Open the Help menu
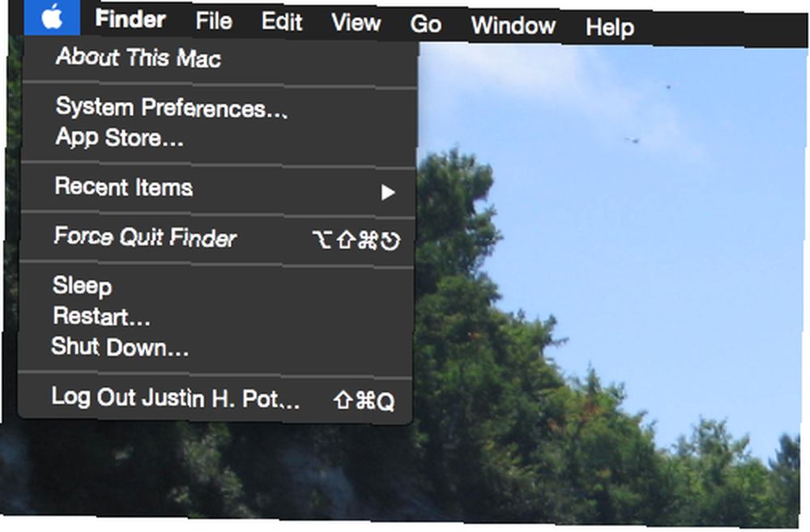 coord(610,28)
